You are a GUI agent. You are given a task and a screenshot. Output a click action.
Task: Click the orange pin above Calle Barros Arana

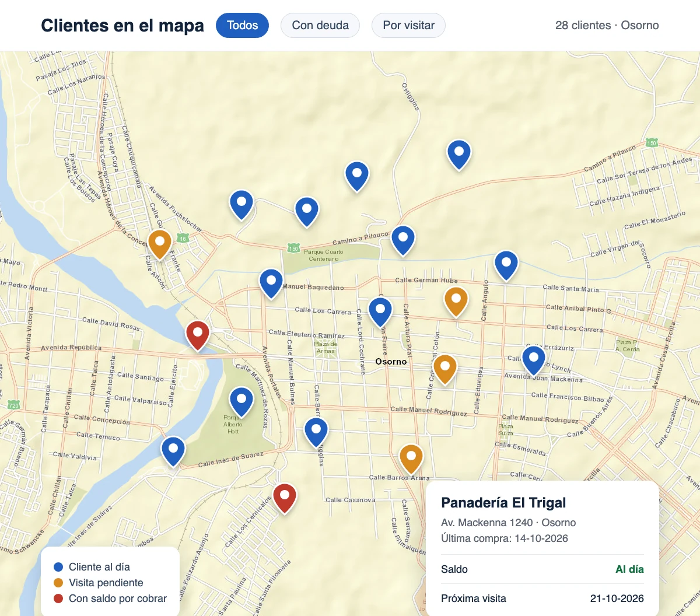pyautogui.click(x=411, y=459)
